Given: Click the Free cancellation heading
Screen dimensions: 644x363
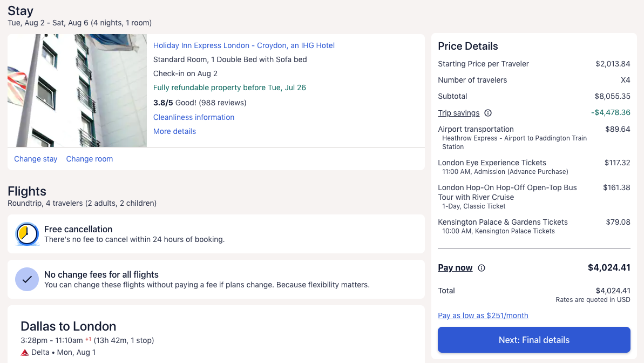Looking at the screenshot, I should coord(78,230).
